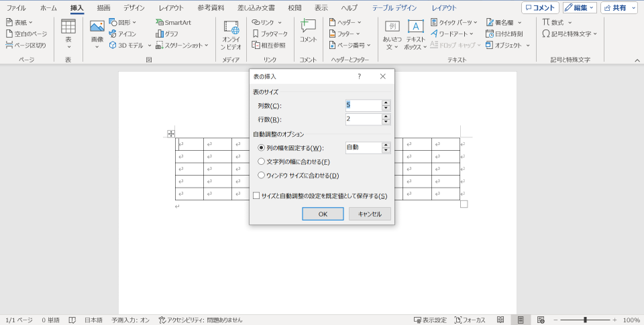The height and width of the screenshot is (325, 644).
Task: Open 表示設定 in the status bar
Action: pyautogui.click(x=430, y=320)
